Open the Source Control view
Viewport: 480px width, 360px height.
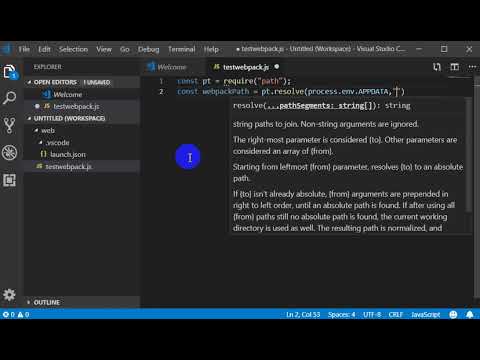tap(9, 125)
